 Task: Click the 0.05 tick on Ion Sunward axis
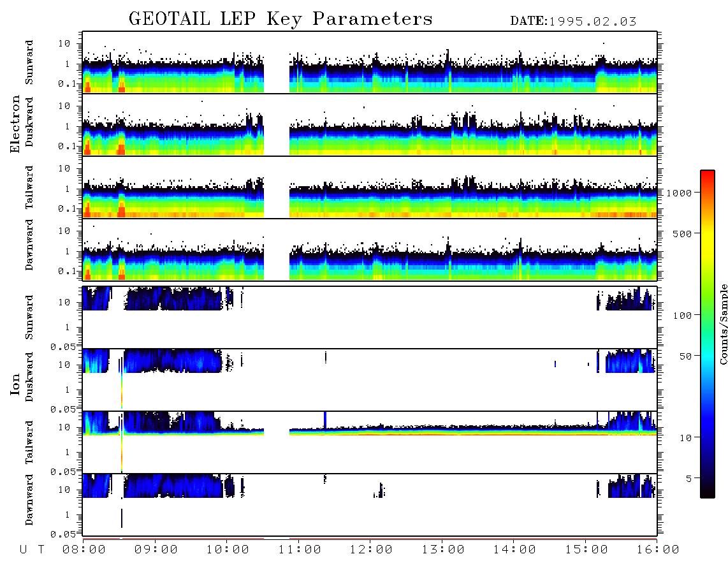click(x=62, y=346)
